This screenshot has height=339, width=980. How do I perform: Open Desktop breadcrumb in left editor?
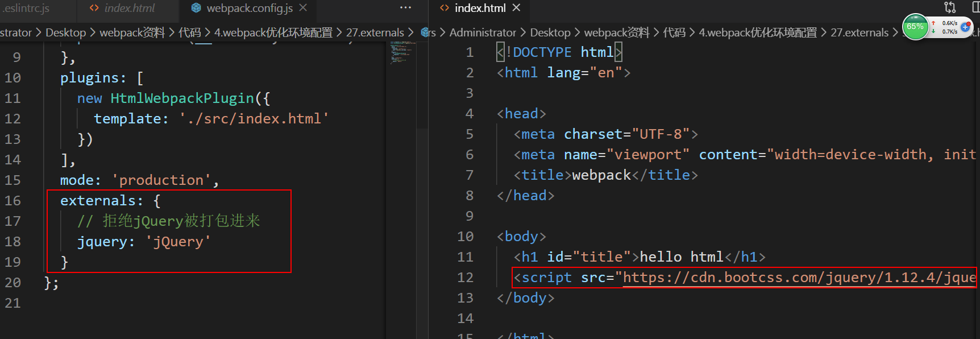[x=65, y=33]
